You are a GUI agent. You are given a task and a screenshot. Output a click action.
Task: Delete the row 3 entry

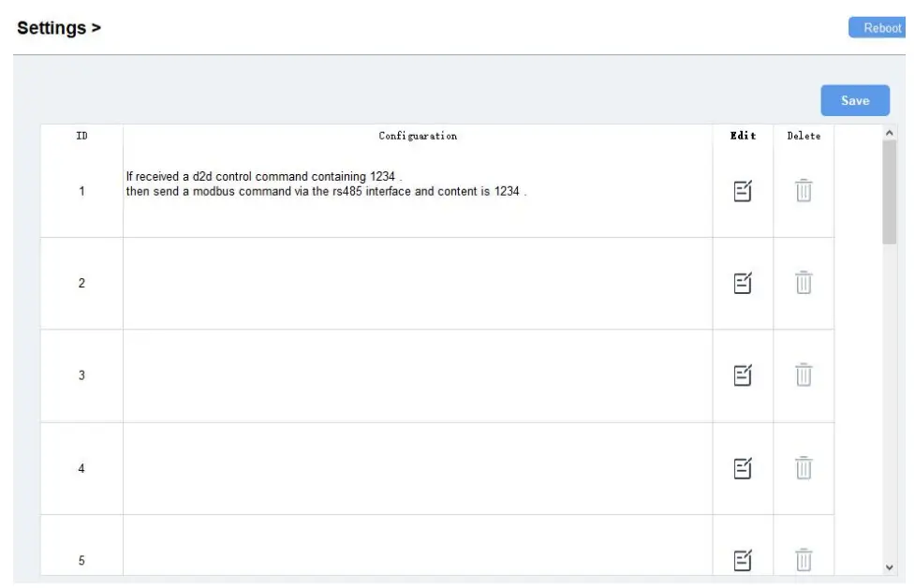[804, 375]
